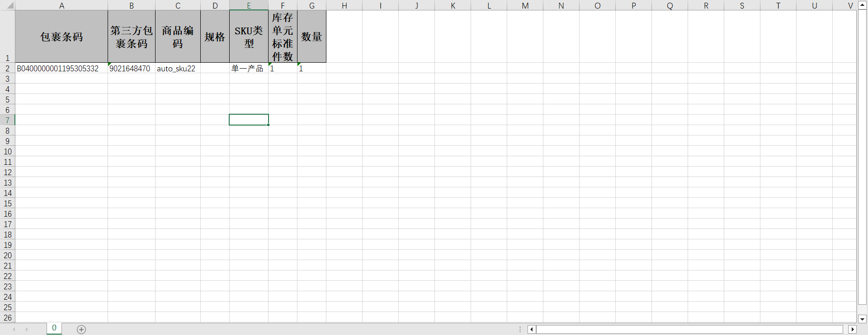This screenshot has height=335, width=868.
Task: Click the horizontal scrollbar right arrow
Action: click(x=852, y=330)
